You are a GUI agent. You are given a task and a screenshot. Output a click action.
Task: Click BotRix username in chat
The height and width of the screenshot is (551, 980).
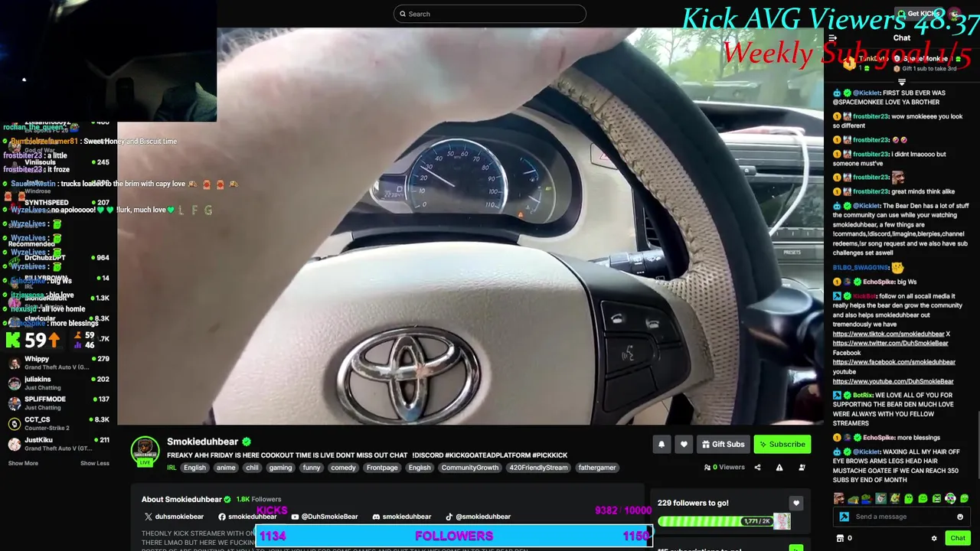pos(863,396)
